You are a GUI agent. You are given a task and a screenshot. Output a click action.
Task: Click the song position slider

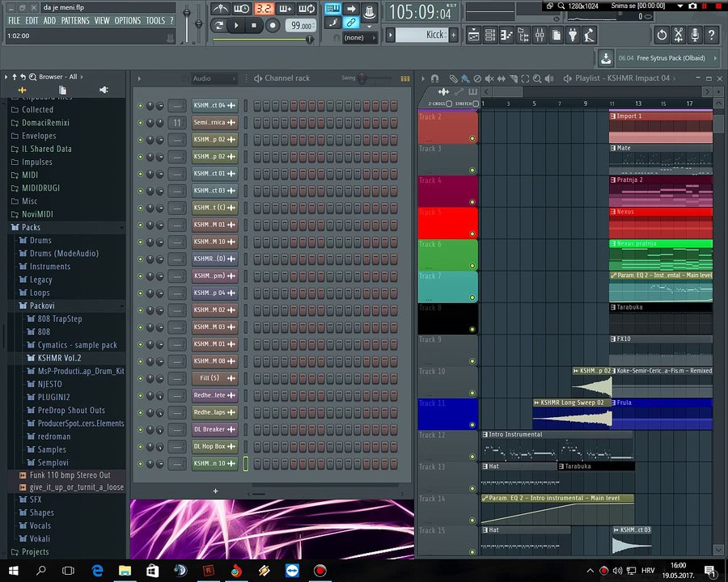point(263,40)
